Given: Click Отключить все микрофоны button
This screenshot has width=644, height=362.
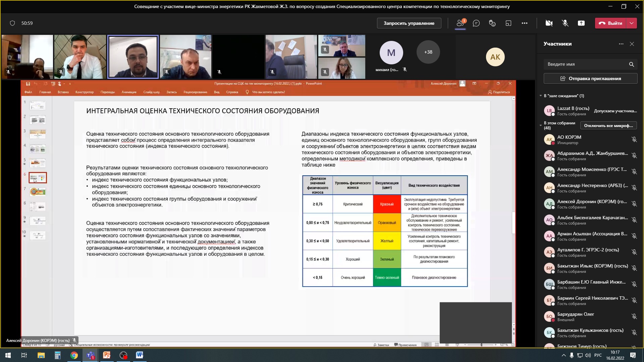Looking at the screenshot, I should pyautogui.click(x=608, y=126).
